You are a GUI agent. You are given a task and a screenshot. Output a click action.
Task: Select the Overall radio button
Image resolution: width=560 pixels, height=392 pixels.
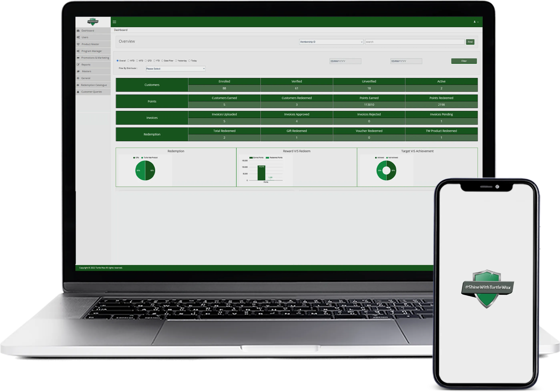tap(118, 60)
